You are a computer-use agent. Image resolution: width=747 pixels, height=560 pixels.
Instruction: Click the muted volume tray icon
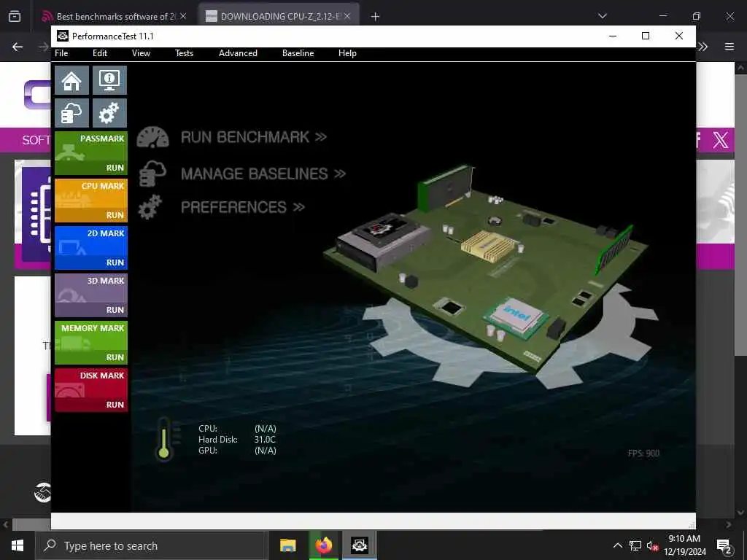click(x=652, y=545)
